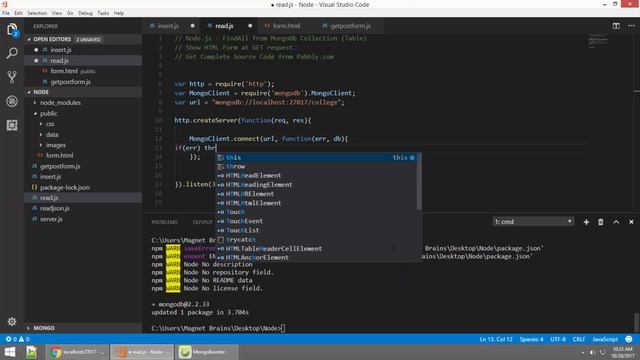Screen dimensions: 640x360
Task: Close the terminal panel
Action: tap(631, 222)
